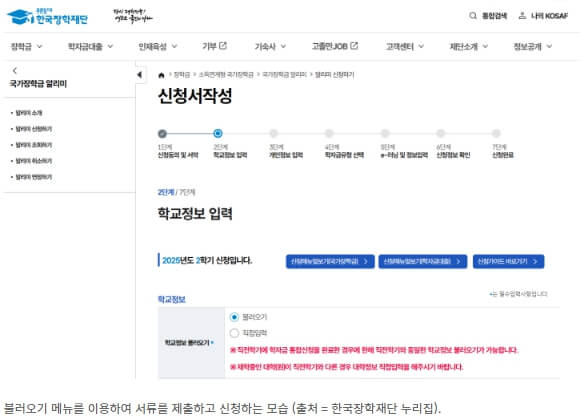Click the back chevron above 국가장학금 알리미
The height and width of the screenshot is (418, 581).
pyautogui.click(x=15, y=70)
